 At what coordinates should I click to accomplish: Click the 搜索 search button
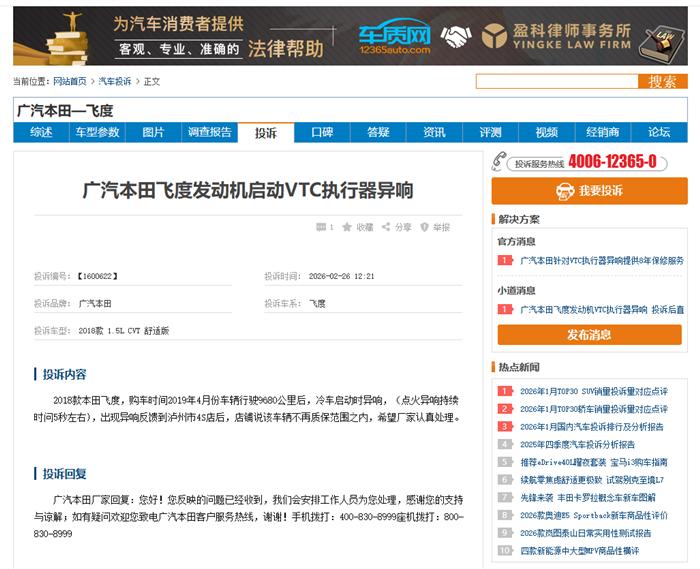[662, 81]
